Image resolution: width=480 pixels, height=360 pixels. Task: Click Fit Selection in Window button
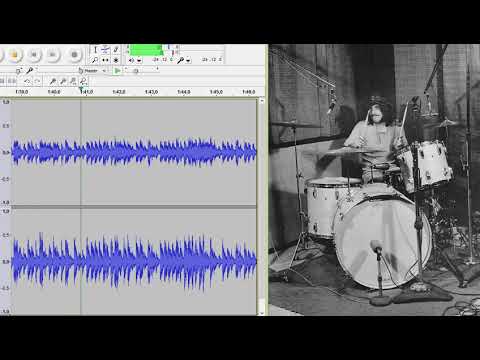(x=73, y=81)
